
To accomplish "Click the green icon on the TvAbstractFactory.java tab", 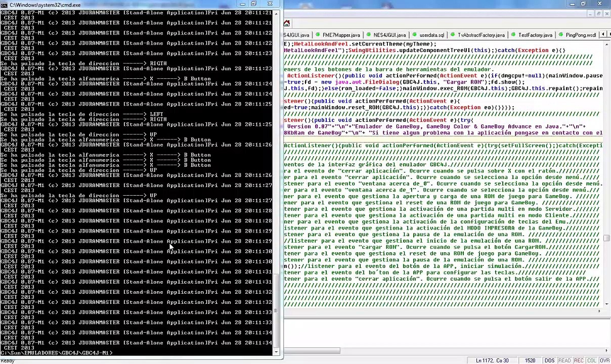I will point(453,35).
